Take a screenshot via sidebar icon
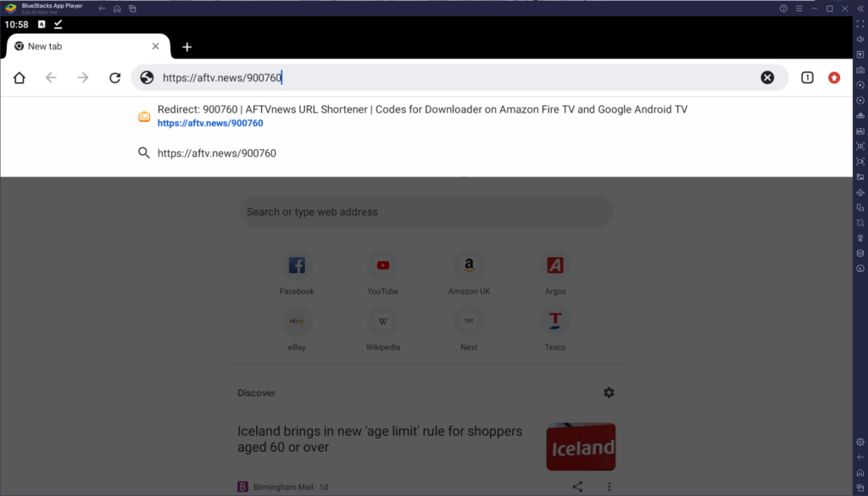This screenshot has height=496, width=868. pos(860,146)
